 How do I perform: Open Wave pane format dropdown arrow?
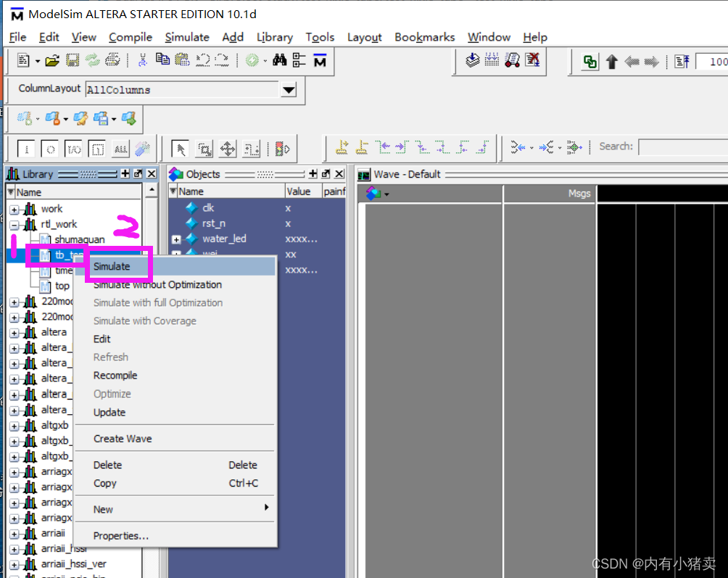(386, 194)
